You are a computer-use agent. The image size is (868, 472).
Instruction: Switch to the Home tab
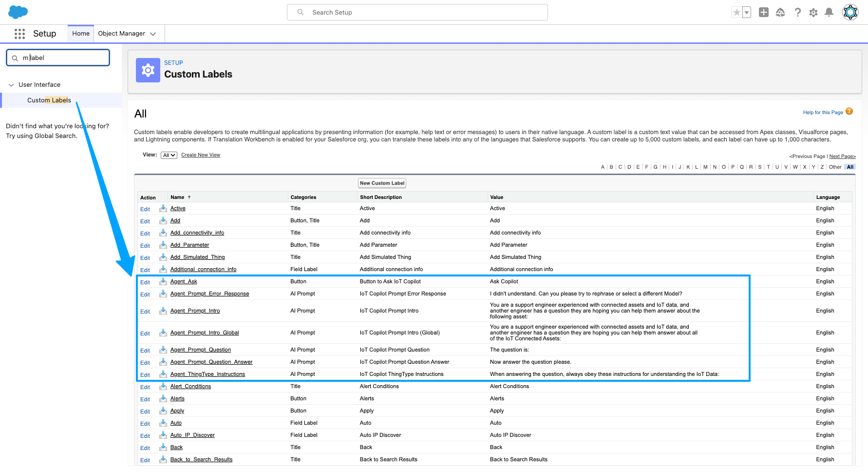point(81,34)
